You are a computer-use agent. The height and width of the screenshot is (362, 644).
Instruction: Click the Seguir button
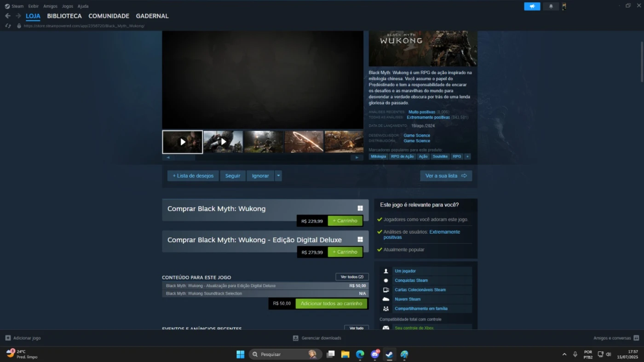(x=233, y=176)
